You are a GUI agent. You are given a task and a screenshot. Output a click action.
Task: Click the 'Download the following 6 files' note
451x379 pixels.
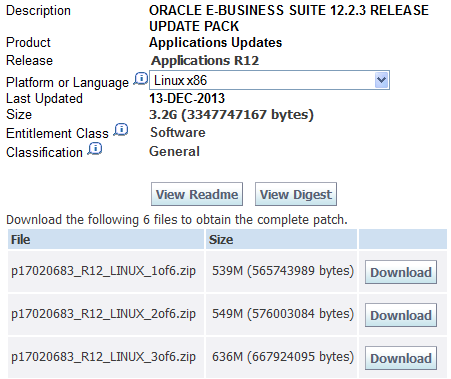click(177, 220)
